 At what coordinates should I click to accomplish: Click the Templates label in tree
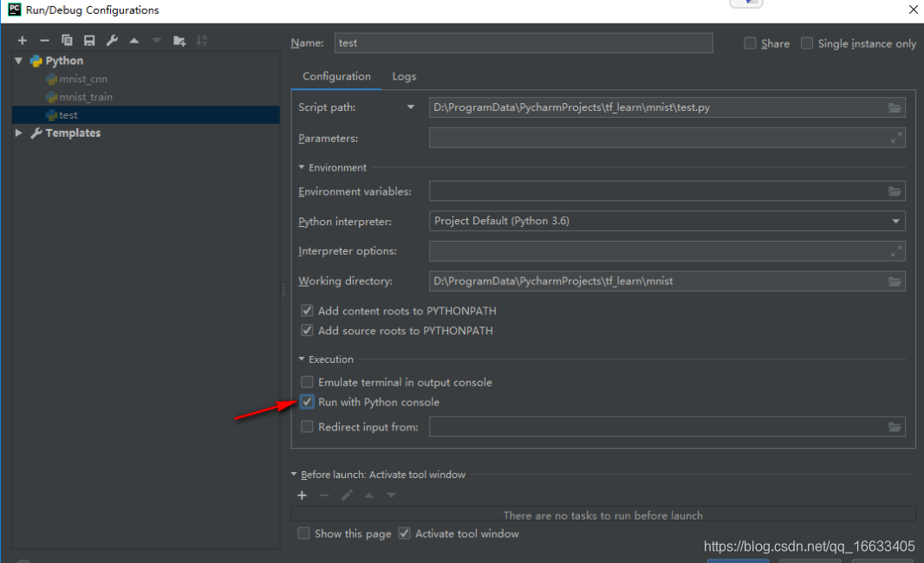point(73,133)
